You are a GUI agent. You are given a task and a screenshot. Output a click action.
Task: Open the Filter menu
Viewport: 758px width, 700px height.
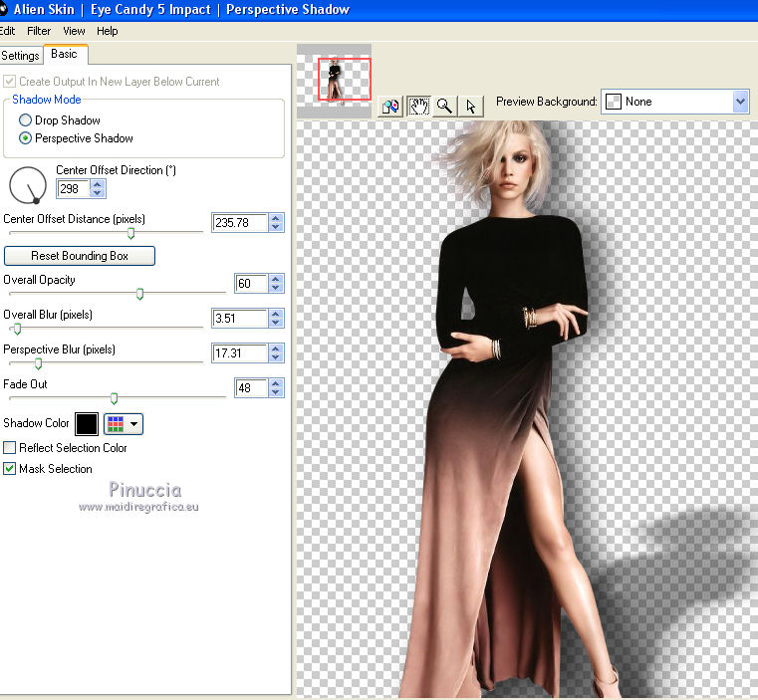tap(39, 31)
